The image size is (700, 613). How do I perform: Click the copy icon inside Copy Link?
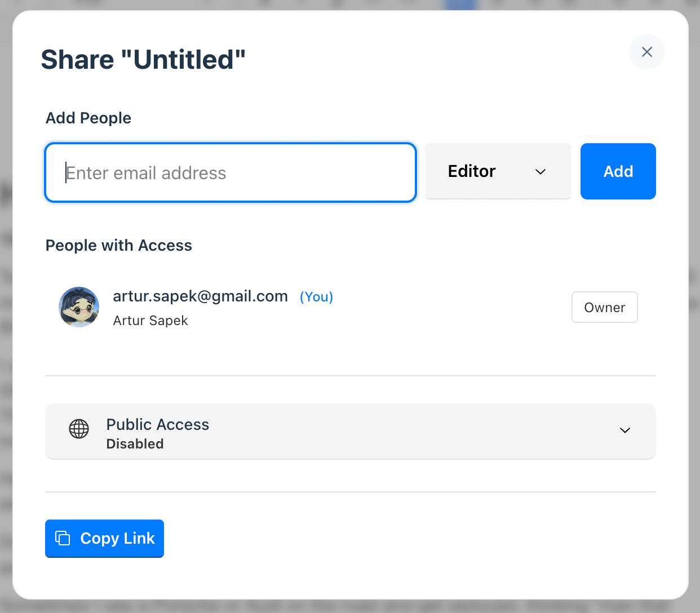[63, 538]
